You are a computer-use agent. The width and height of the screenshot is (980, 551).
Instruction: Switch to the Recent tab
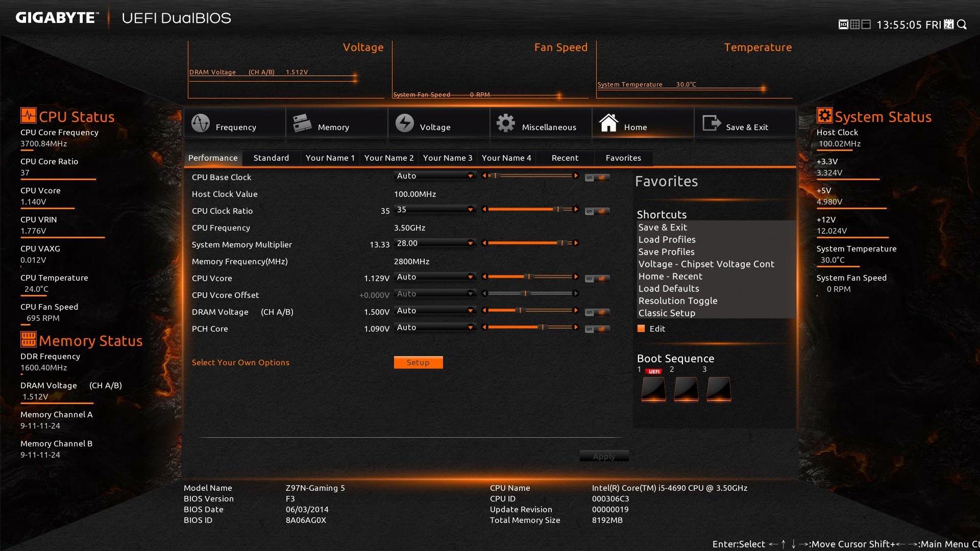565,158
